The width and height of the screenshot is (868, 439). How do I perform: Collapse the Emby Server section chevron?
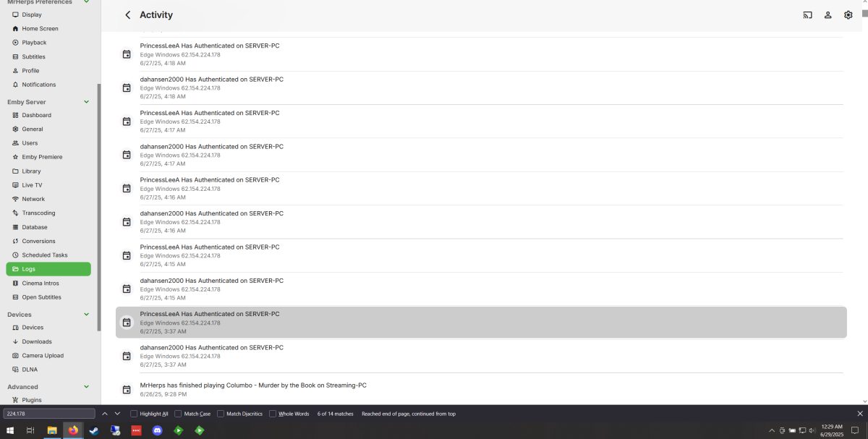point(86,102)
